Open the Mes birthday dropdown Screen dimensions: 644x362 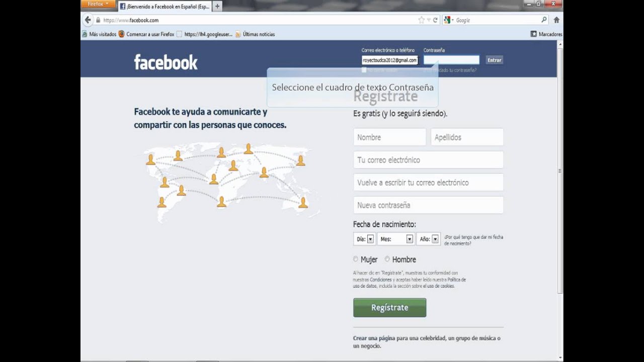coord(396,239)
